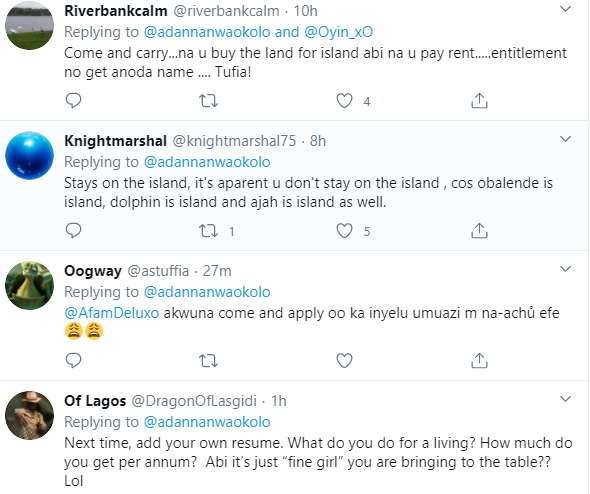Like Oogway's tweet
The height and width of the screenshot is (494, 590).
coord(344,361)
